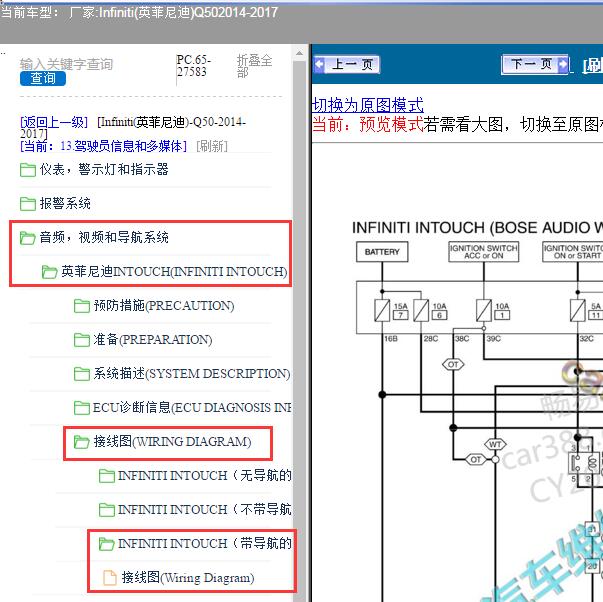The image size is (603, 602).
Task: Collapse INFINITI INTOUCH（带导航的 folder icon
Action: tap(107, 544)
